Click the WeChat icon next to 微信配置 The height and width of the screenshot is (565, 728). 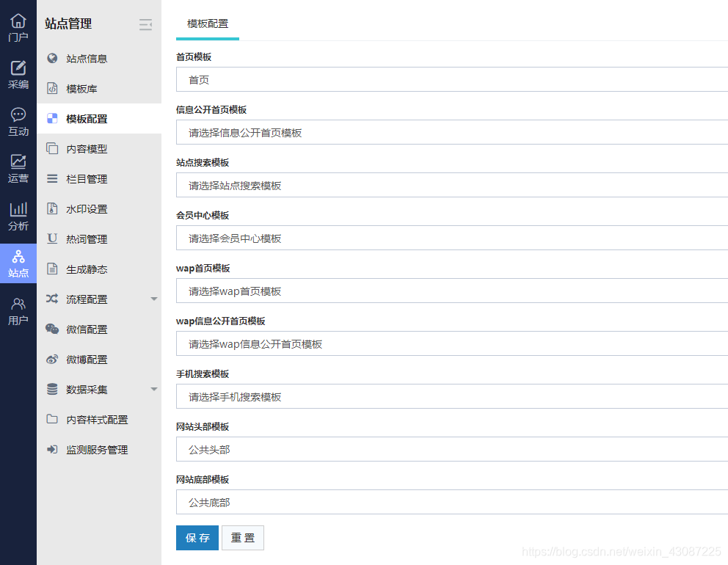coord(53,329)
